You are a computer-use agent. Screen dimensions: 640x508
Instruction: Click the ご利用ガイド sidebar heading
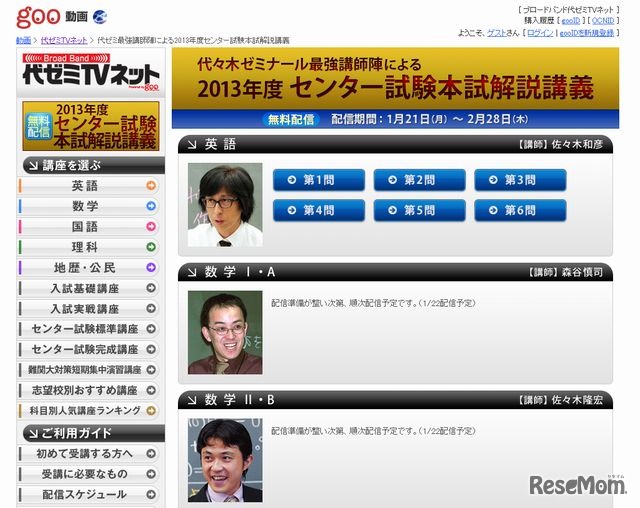click(x=94, y=433)
